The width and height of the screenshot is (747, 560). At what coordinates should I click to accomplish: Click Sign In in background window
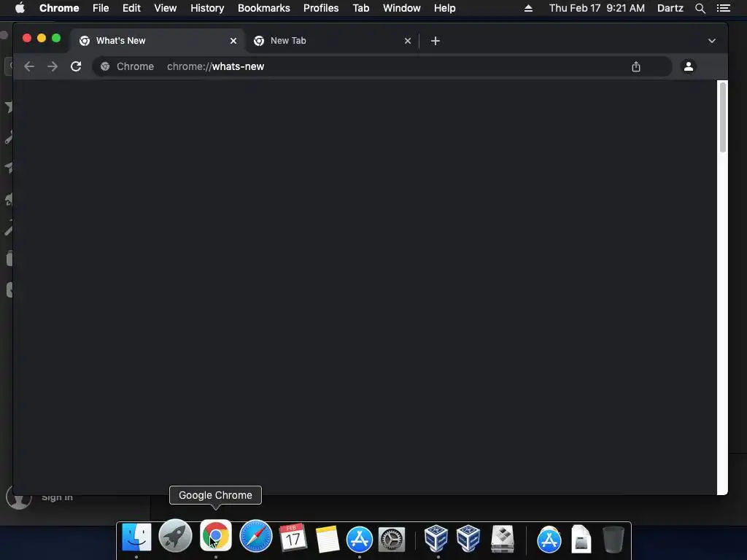pos(57,497)
